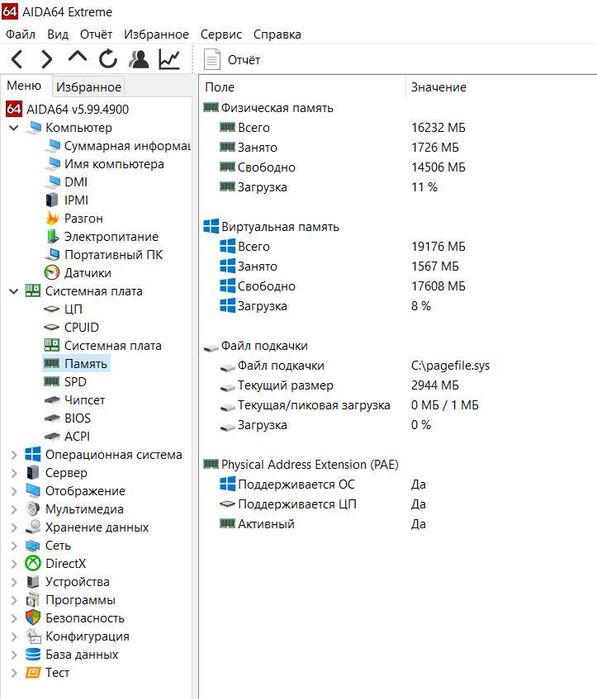Open the Файл menu
The image size is (597, 699).
click(21, 34)
